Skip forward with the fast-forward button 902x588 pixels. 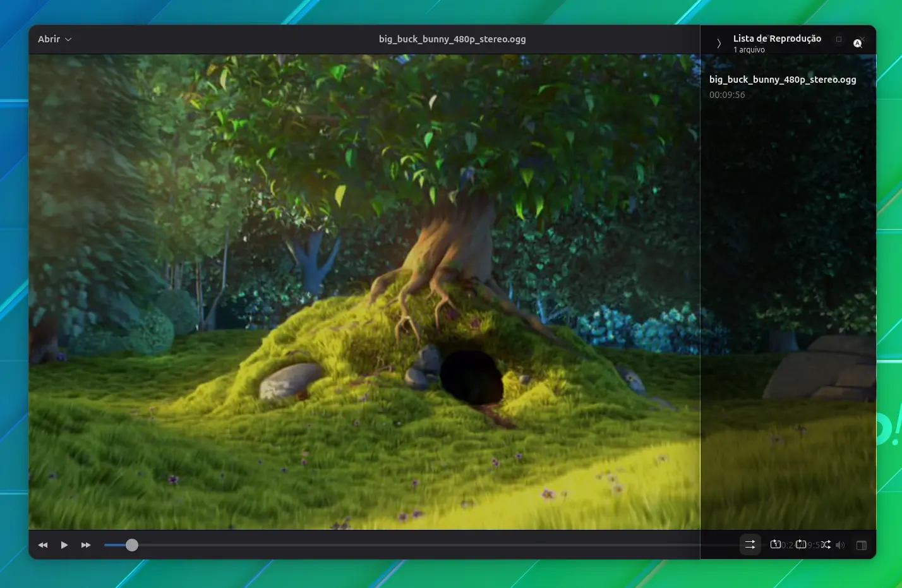[86, 545]
